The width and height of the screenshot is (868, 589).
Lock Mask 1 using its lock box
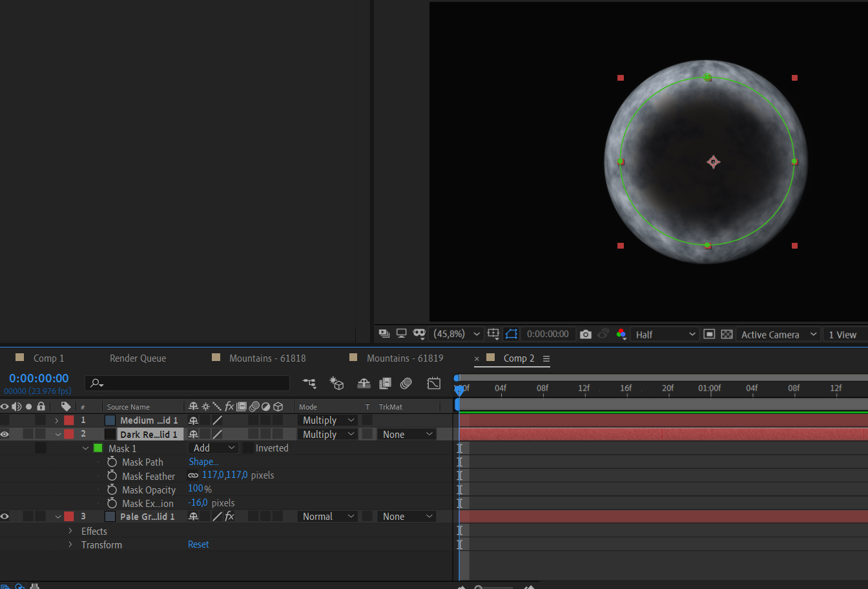(x=41, y=448)
